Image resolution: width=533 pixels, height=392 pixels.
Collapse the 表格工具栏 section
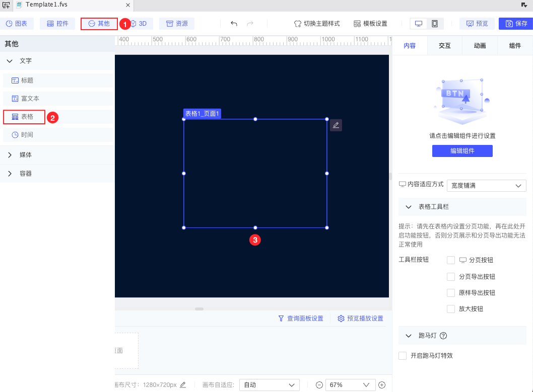409,207
